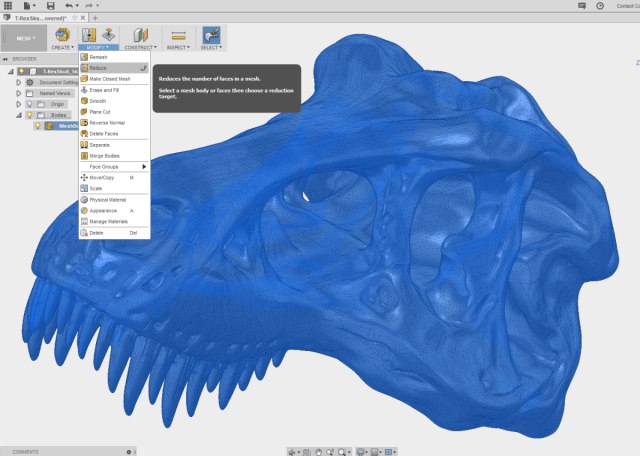Collapse the Bodies folder
Image resolution: width=640 pixels, height=456 pixels.
coord(19,116)
